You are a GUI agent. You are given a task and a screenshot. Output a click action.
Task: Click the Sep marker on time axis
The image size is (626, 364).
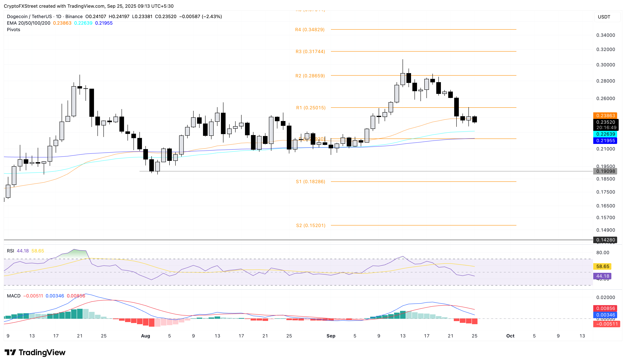point(331,336)
